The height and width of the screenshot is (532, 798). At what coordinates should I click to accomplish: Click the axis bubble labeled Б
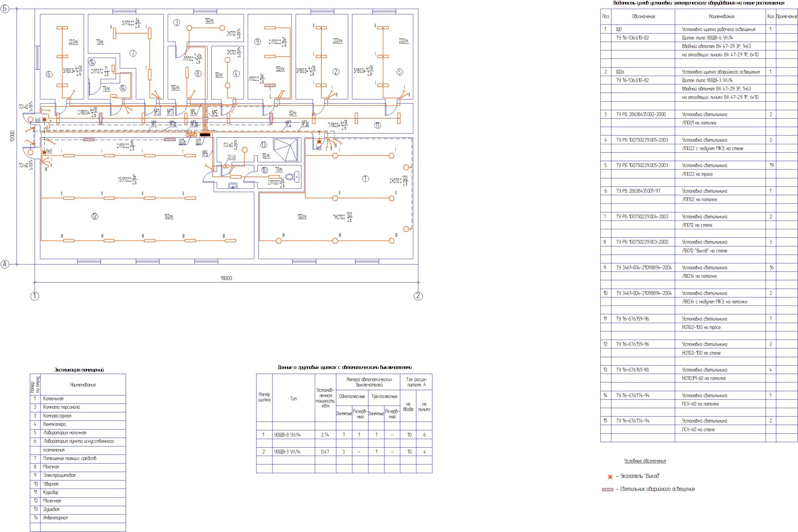(x=5, y=9)
